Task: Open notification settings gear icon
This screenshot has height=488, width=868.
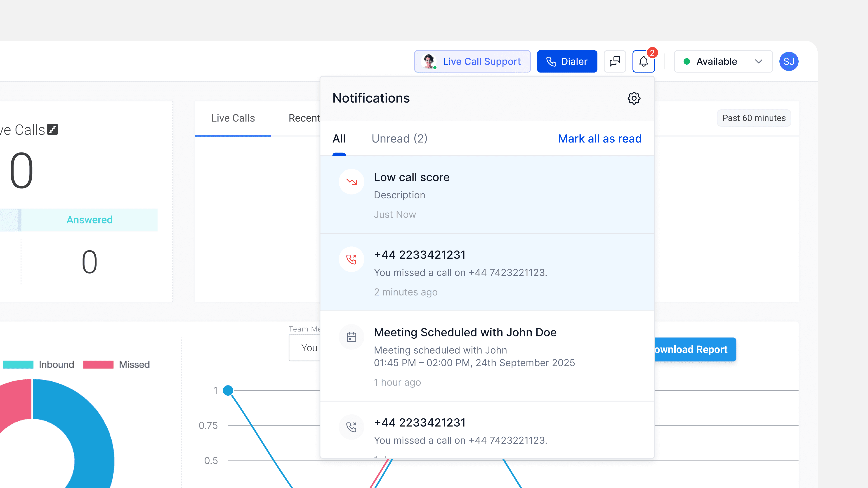Action: (634, 98)
